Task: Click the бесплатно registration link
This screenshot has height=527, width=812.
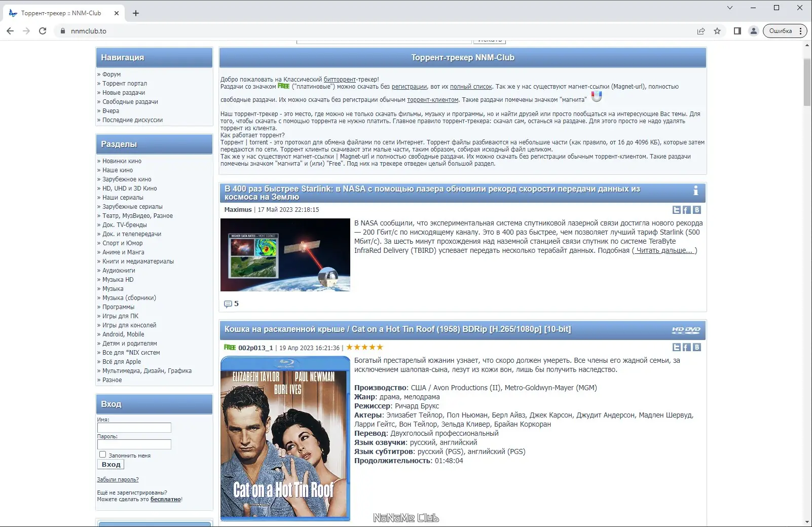Action: click(165, 499)
